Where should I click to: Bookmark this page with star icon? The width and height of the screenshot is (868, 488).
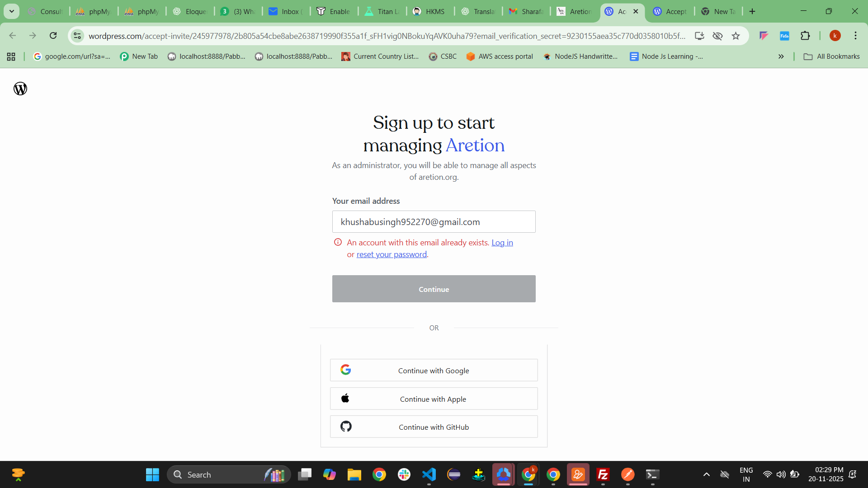point(736,36)
